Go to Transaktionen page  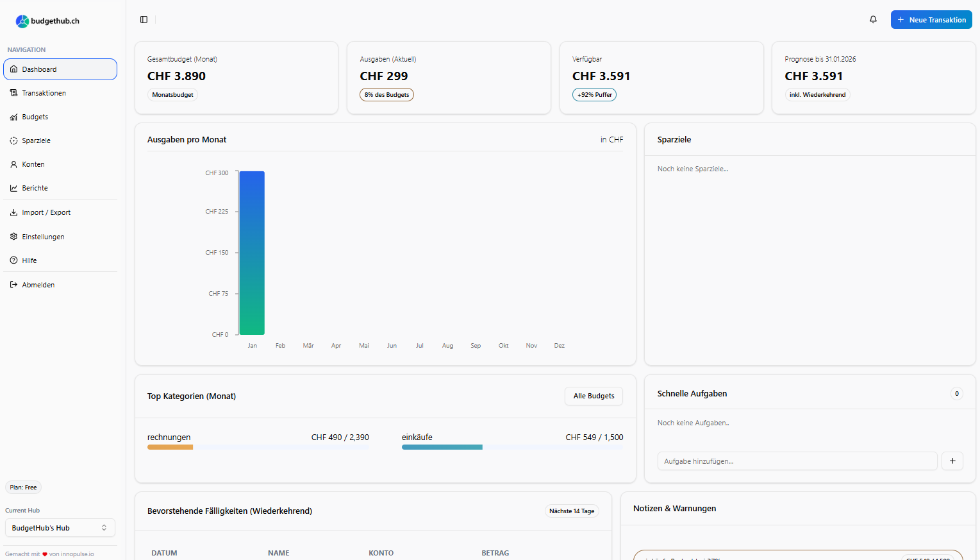pyautogui.click(x=44, y=93)
